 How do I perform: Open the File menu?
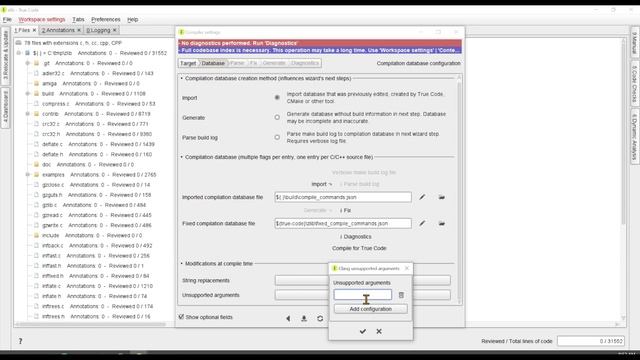(7, 19)
